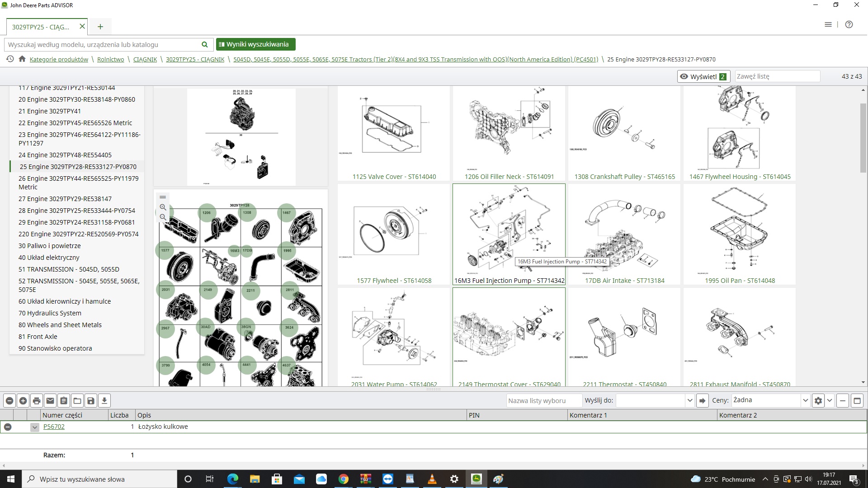Click the Zawęź listę filter field
This screenshot has width=868, height=488.
pos(777,76)
